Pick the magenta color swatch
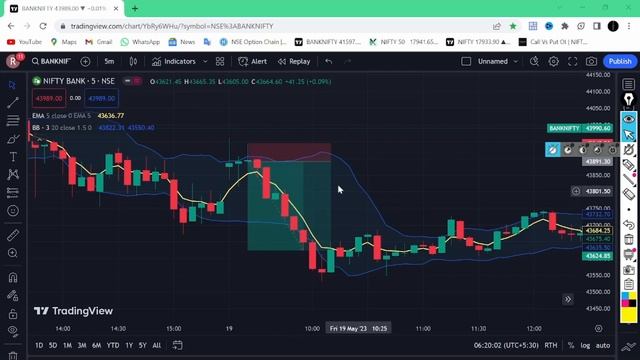The width and height of the screenshot is (640, 360). point(625,303)
